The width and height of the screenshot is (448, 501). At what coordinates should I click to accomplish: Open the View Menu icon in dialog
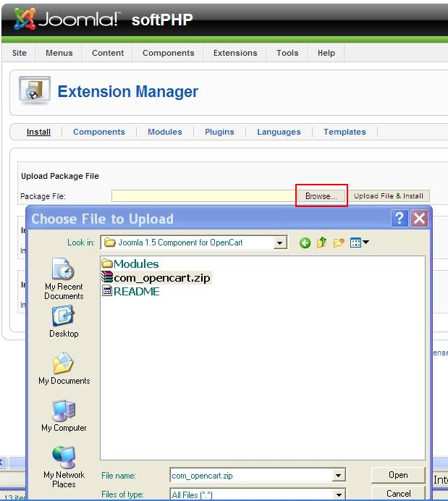355,243
